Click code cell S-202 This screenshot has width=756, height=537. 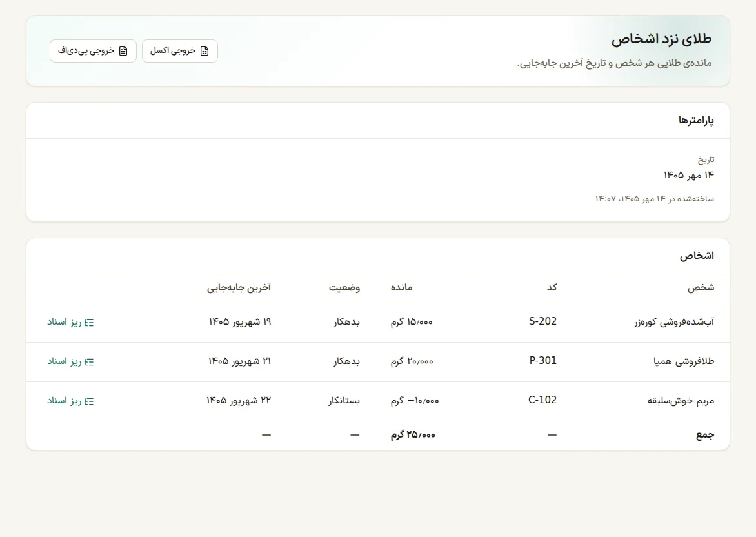543,321
